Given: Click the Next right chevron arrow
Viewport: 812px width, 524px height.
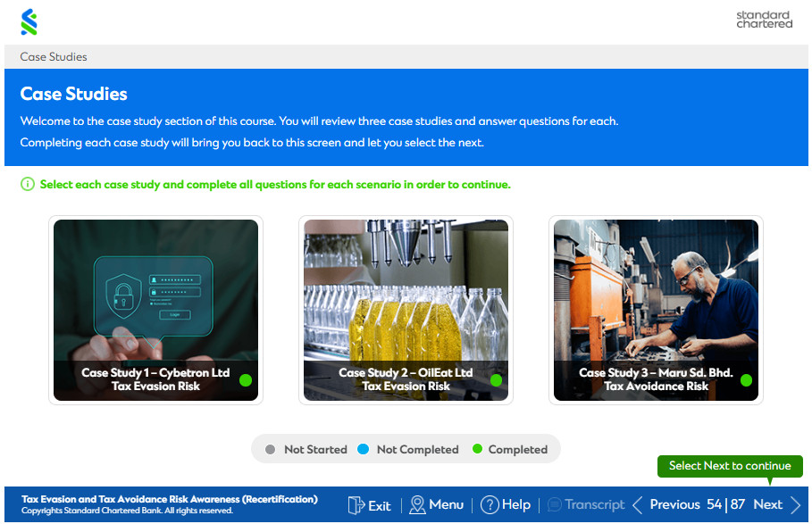Looking at the screenshot, I should (796, 505).
